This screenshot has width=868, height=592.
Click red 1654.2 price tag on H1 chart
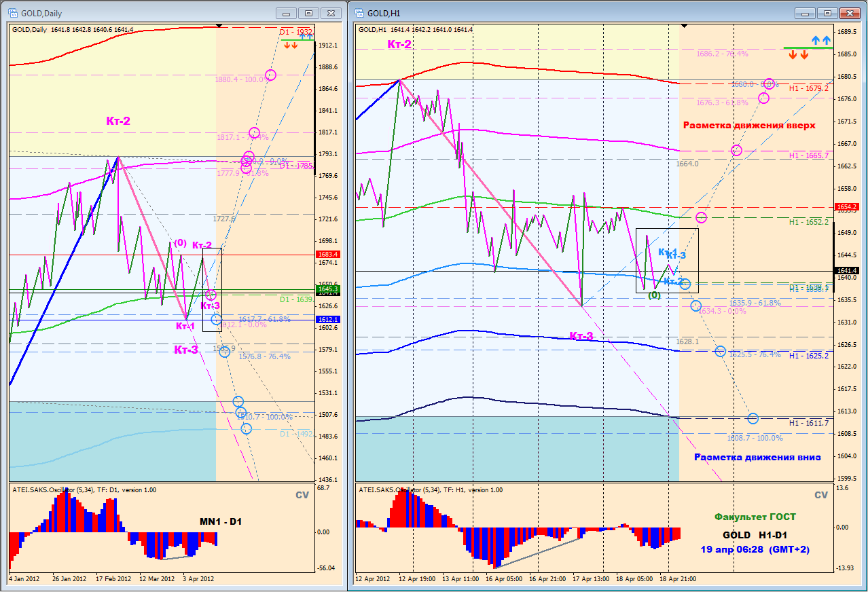tap(846, 206)
